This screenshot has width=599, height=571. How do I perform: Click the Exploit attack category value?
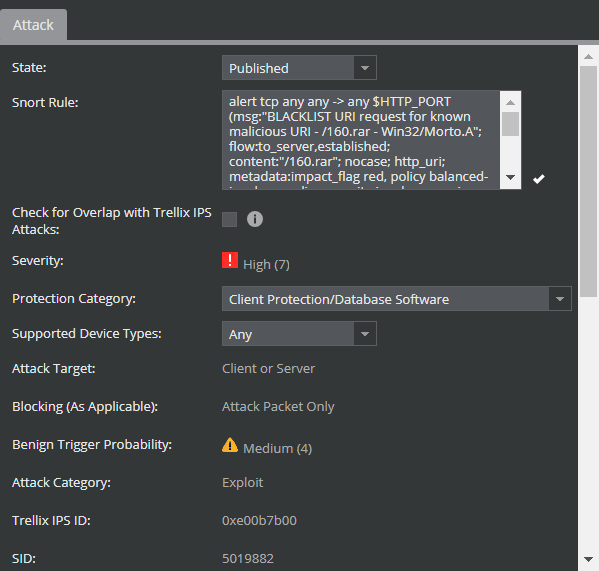pos(243,483)
